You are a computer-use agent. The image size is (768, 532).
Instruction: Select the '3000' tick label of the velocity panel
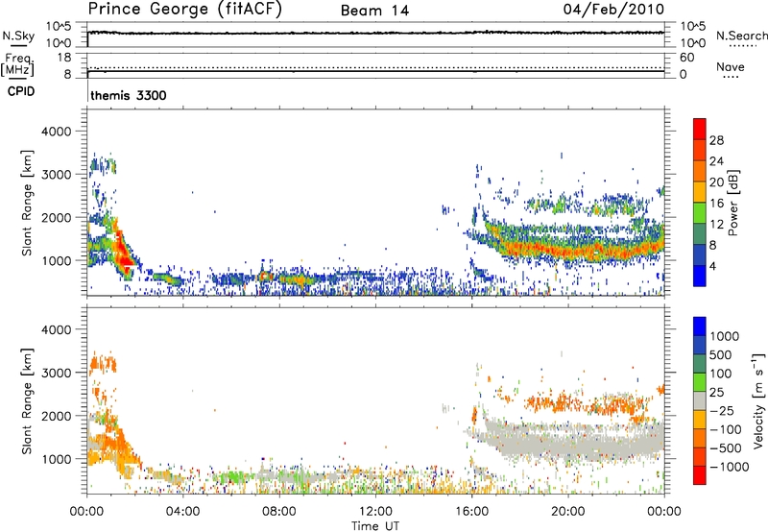click(x=57, y=373)
